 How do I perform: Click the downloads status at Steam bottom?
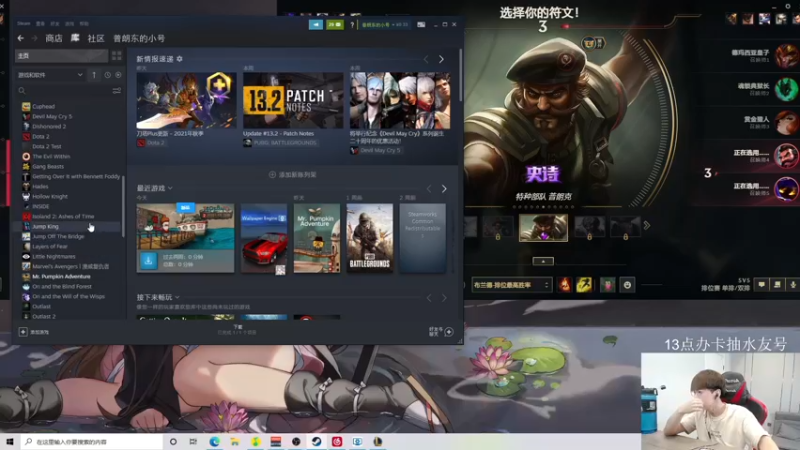click(238, 330)
